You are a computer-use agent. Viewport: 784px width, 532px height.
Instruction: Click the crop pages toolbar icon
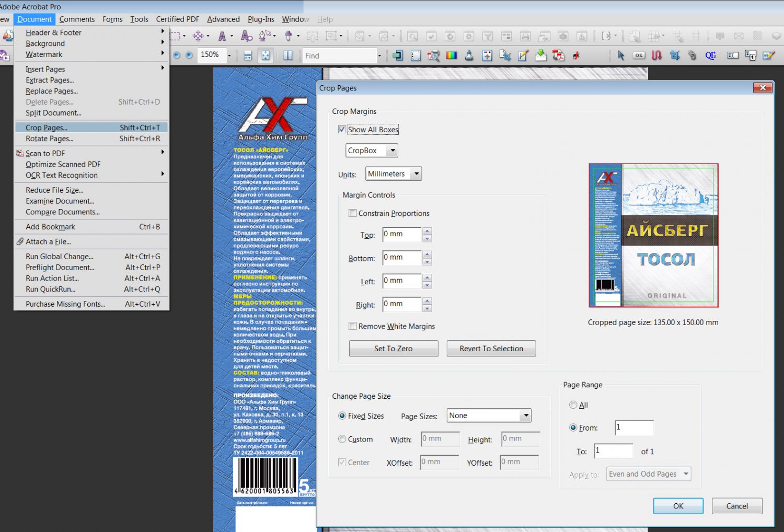505,55
